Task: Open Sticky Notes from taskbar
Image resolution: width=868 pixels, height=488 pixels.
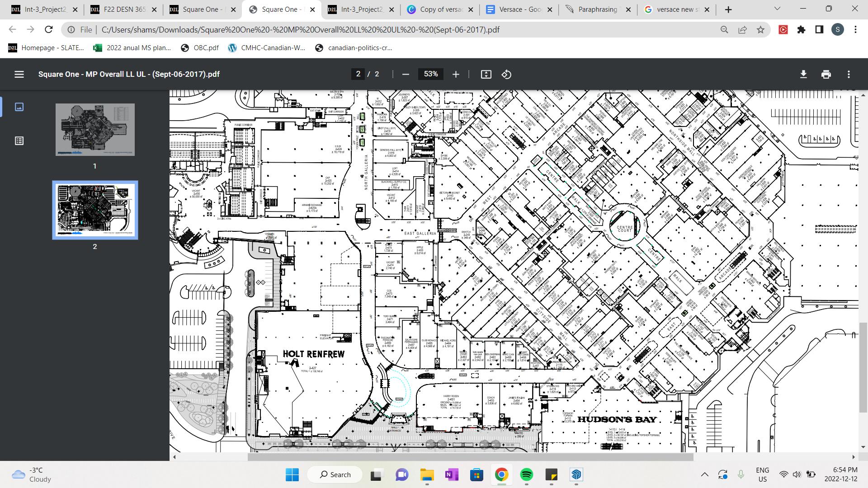Action: pos(551,475)
